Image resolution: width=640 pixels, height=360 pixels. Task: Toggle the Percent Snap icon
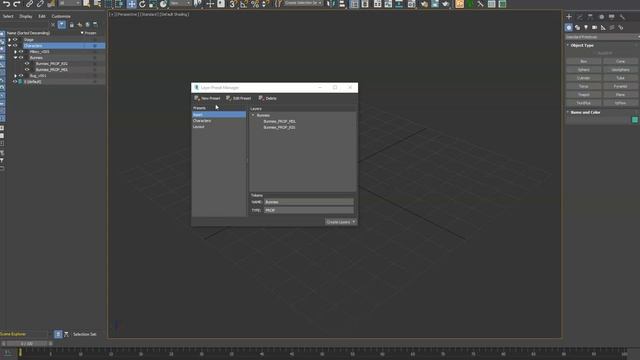(255, 4)
